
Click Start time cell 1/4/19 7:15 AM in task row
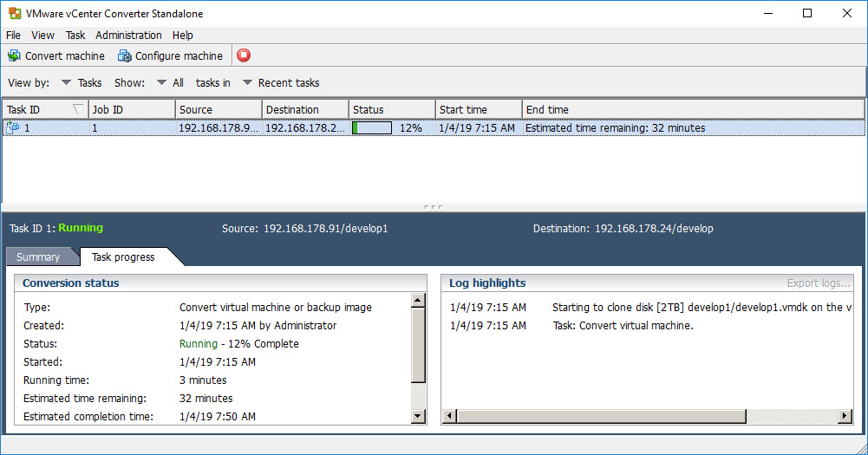[x=477, y=128]
